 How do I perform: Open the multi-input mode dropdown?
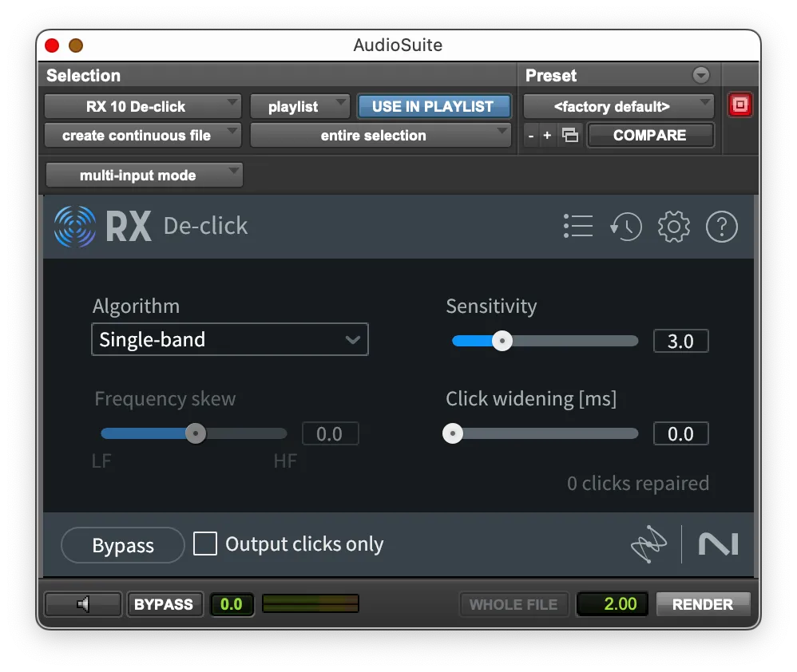(x=145, y=175)
